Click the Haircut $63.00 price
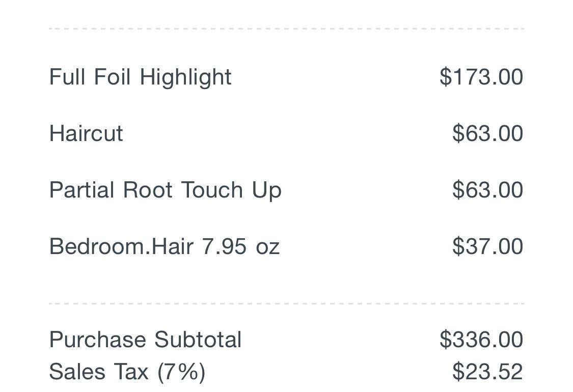The height and width of the screenshot is (392, 573). click(488, 133)
